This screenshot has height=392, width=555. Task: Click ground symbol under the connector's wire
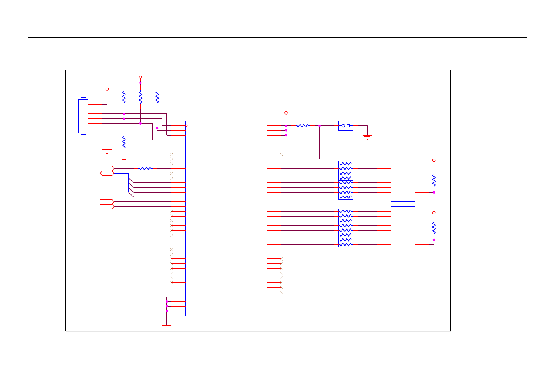coord(107,151)
